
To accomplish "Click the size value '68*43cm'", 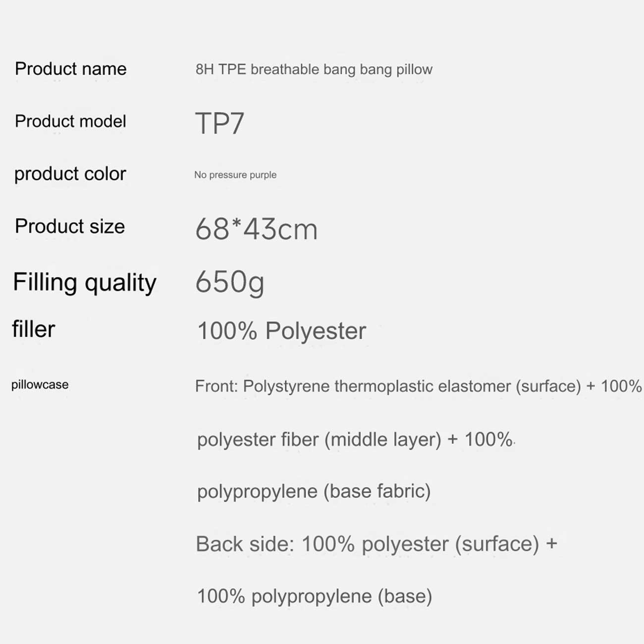I will [256, 229].
